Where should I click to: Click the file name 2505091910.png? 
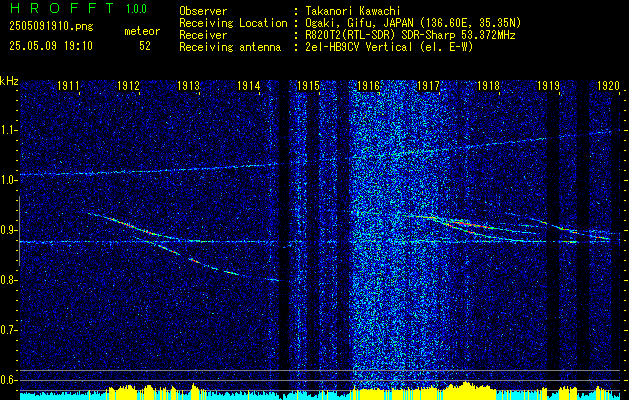point(51,27)
